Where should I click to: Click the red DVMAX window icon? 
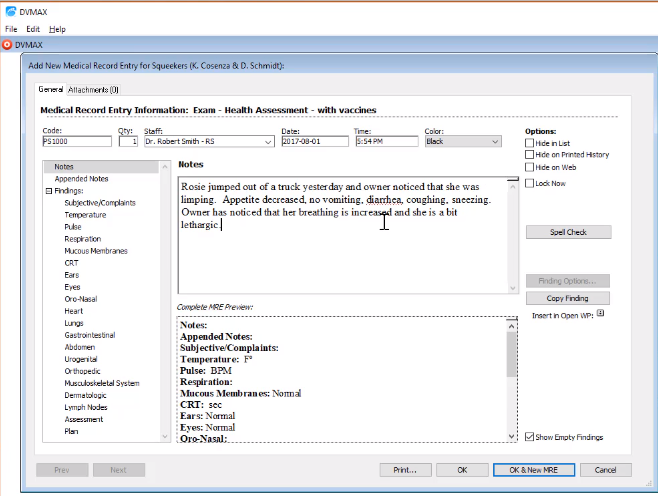click(7, 44)
